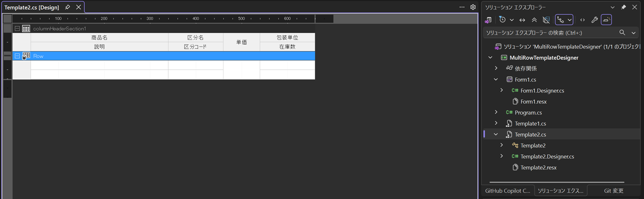Click the pending changes filter clock icon

pos(502,20)
